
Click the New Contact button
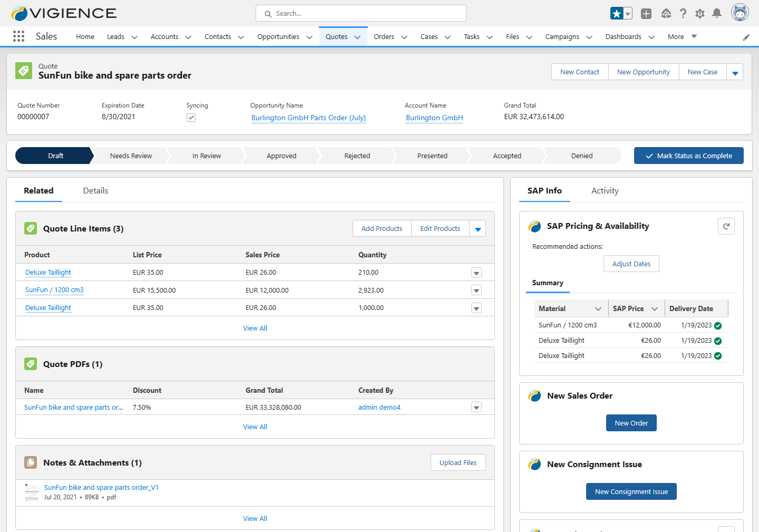click(580, 72)
